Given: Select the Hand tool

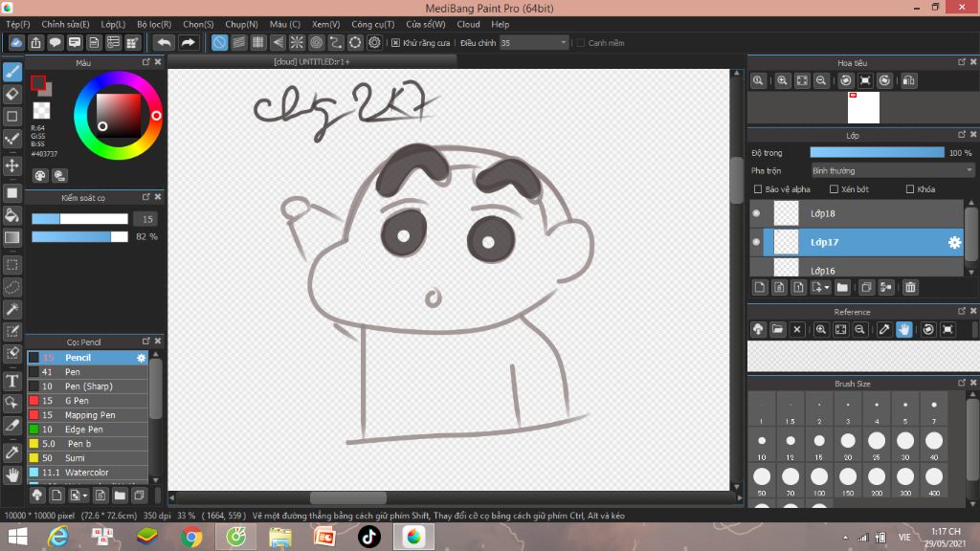Looking at the screenshot, I should coord(11,474).
